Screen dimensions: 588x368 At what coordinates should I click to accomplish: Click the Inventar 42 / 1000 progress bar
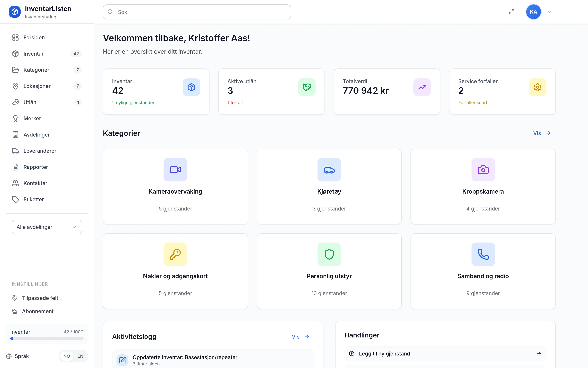[x=47, y=339]
